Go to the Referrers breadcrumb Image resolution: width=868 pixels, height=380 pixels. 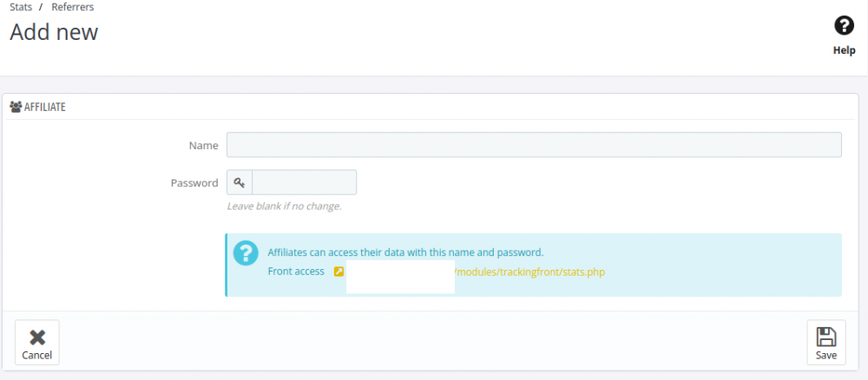coord(73,7)
